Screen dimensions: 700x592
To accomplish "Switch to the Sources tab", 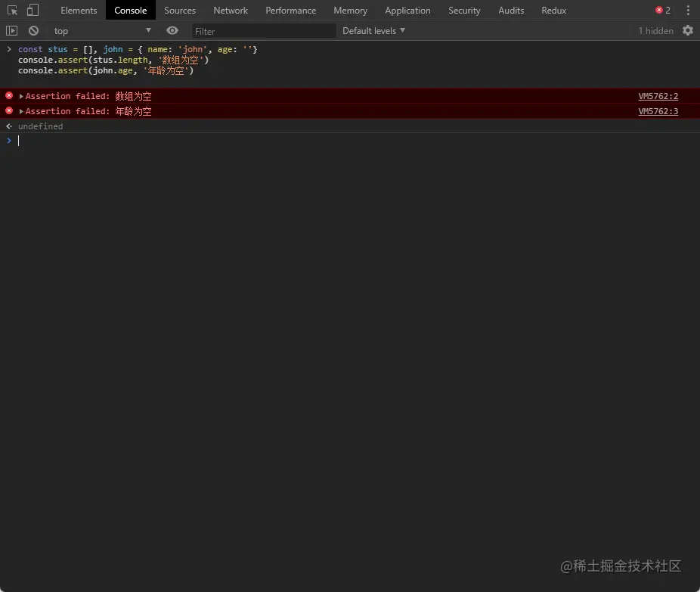I will click(179, 11).
